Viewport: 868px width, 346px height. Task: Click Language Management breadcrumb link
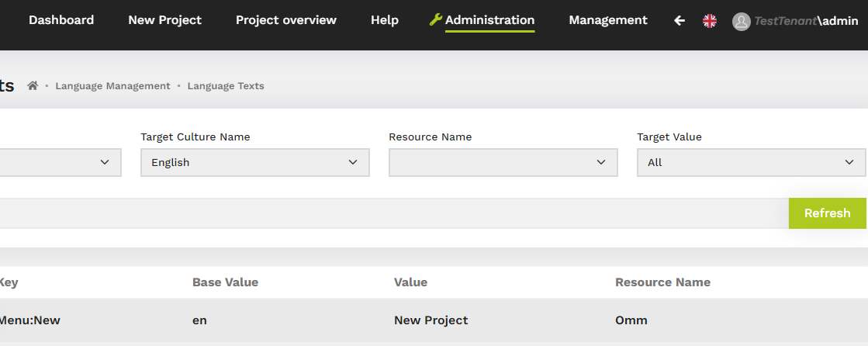tap(112, 86)
